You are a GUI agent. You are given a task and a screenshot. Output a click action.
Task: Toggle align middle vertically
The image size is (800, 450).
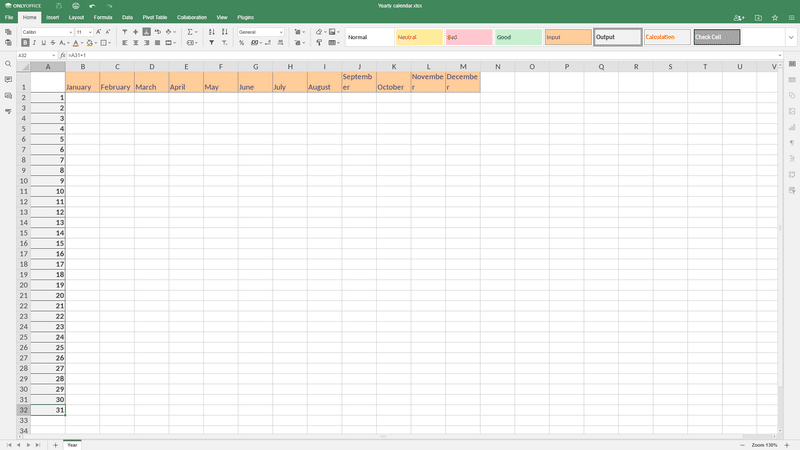pyautogui.click(x=136, y=32)
